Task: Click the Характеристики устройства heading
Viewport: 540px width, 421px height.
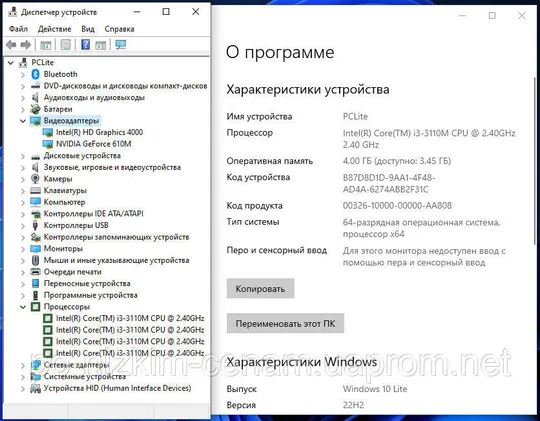Action: coord(308,90)
